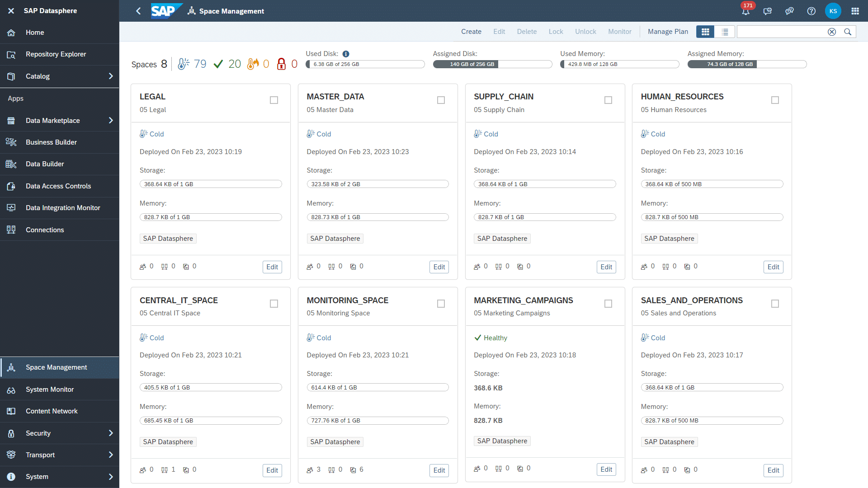This screenshot has height=488, width=868.
Task: Open the Repository Explorer panel
Action: coord(56,54)
